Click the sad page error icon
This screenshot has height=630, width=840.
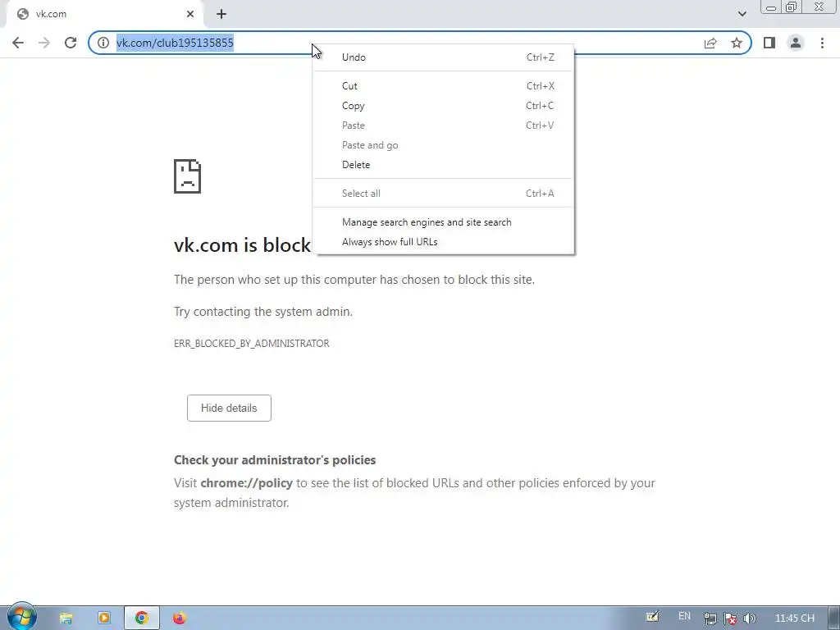[188, 176]
